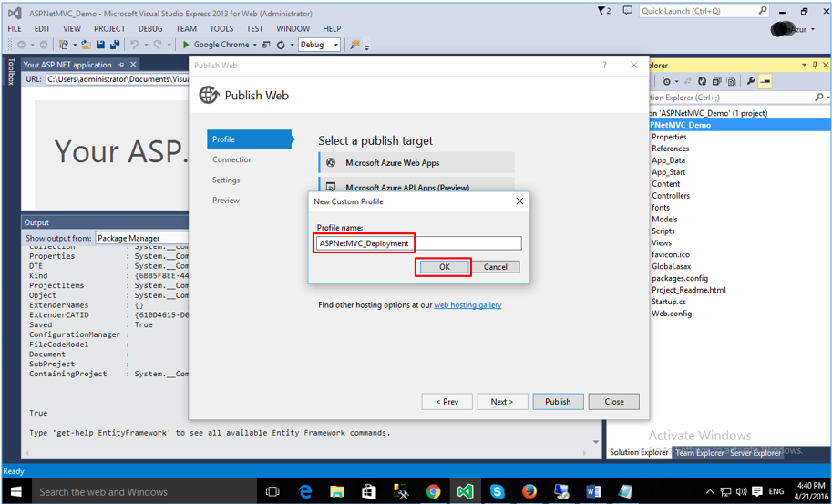Close the New Custom Profile dialog
The image size is (832, 504).
tap(519, 201)
